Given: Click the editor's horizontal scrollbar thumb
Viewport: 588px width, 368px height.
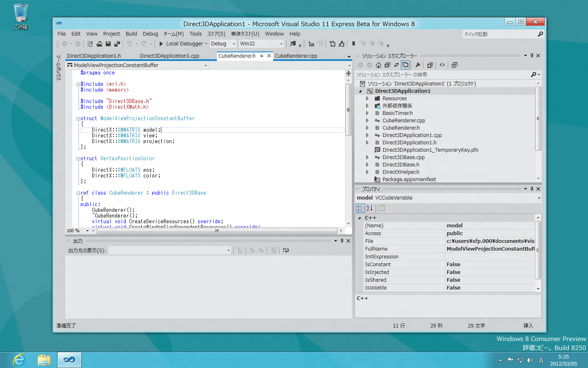Looking at the screenshot, I should click(x=217, y=231).
